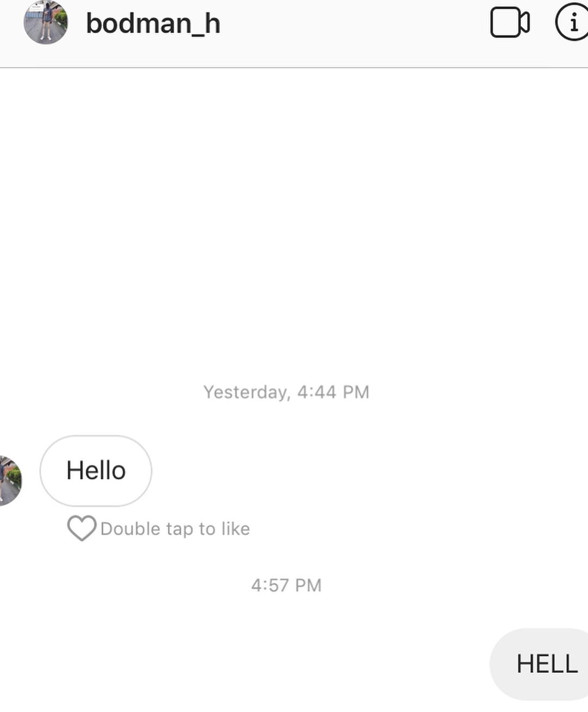Show chat details via circled i icon

[x=573, y=23]
